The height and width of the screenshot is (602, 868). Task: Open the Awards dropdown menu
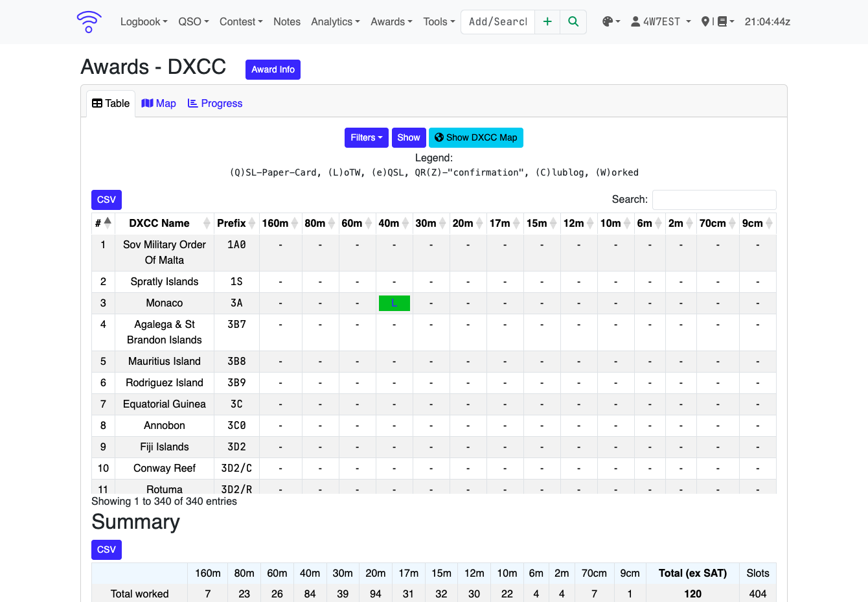pos(391,21)
